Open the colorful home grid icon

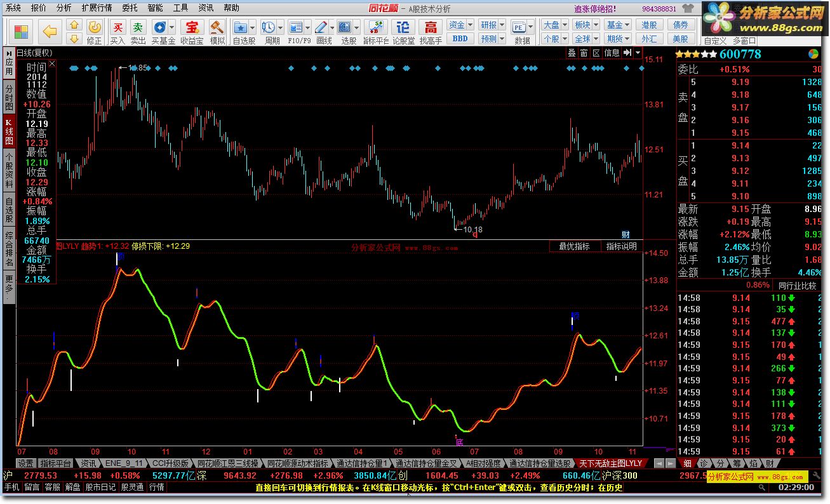pos(22,31)
